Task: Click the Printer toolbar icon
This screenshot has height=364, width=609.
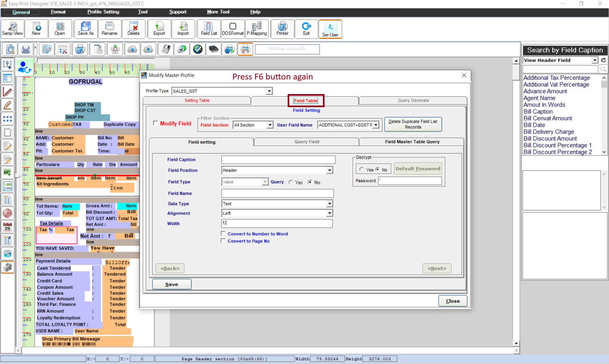Action: pyautogui.click(x=282, y=29)
